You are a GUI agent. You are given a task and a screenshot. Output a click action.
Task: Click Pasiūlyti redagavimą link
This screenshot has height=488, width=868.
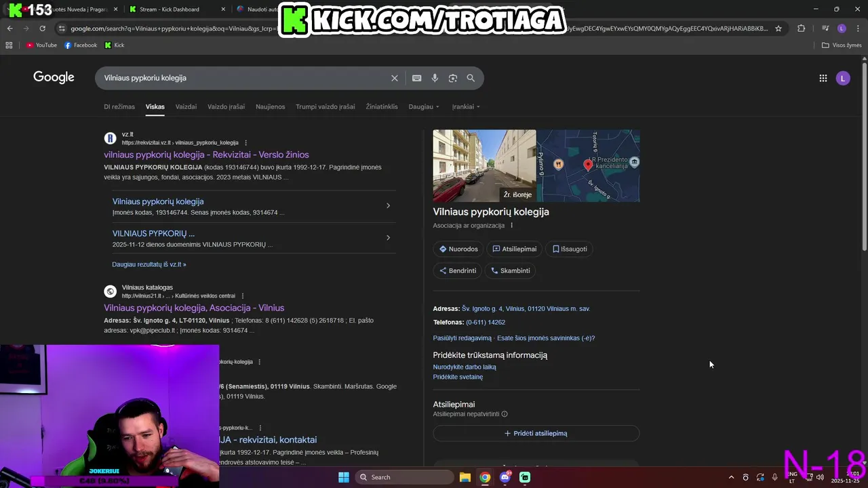462,338
